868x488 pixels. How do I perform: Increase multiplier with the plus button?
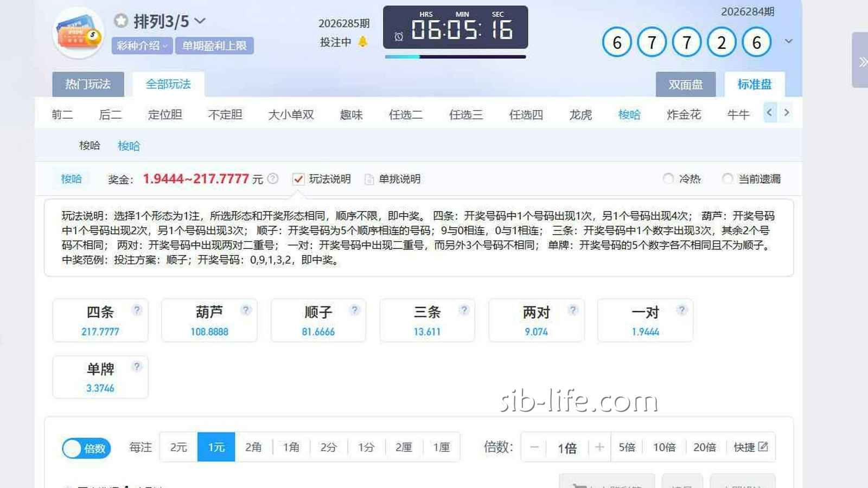tap(599, 447)
